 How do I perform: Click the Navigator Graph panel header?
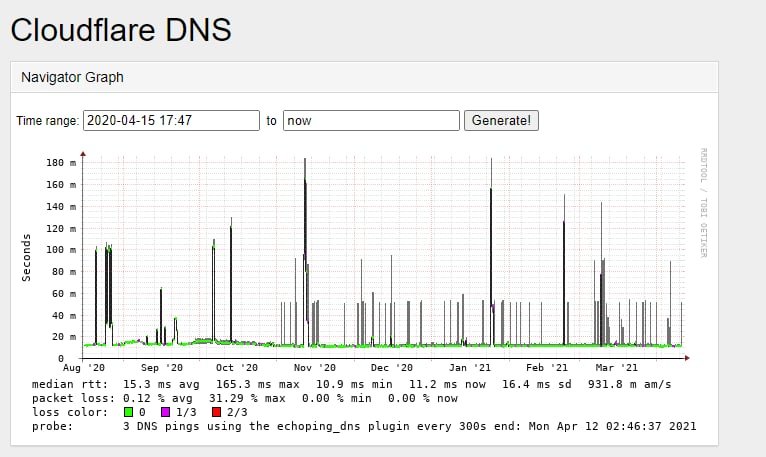[72, 76]
